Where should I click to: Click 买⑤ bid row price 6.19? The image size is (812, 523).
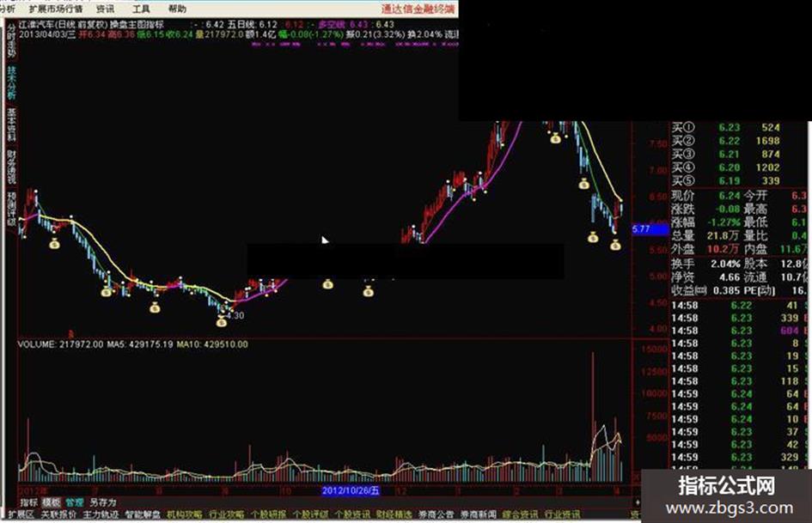[730, 180]
